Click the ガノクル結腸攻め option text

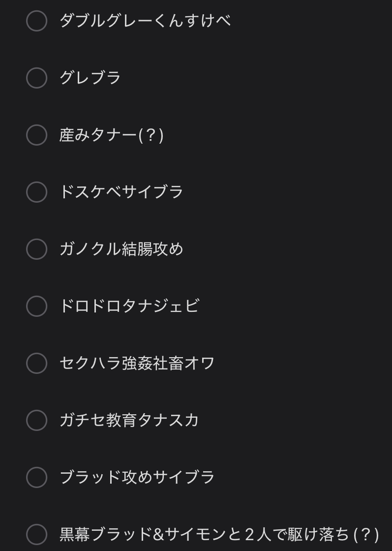121,249
